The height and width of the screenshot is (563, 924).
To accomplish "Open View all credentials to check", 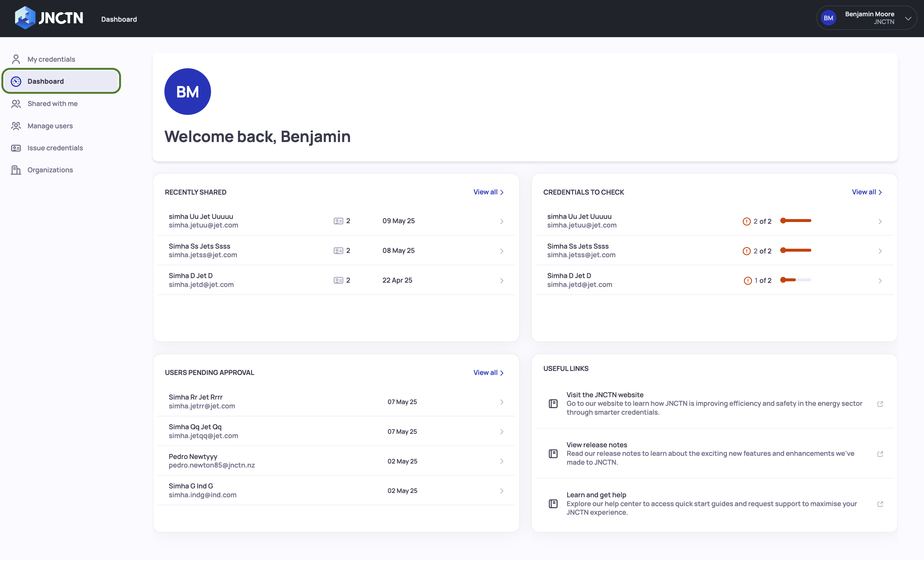I will coord(866,192).
